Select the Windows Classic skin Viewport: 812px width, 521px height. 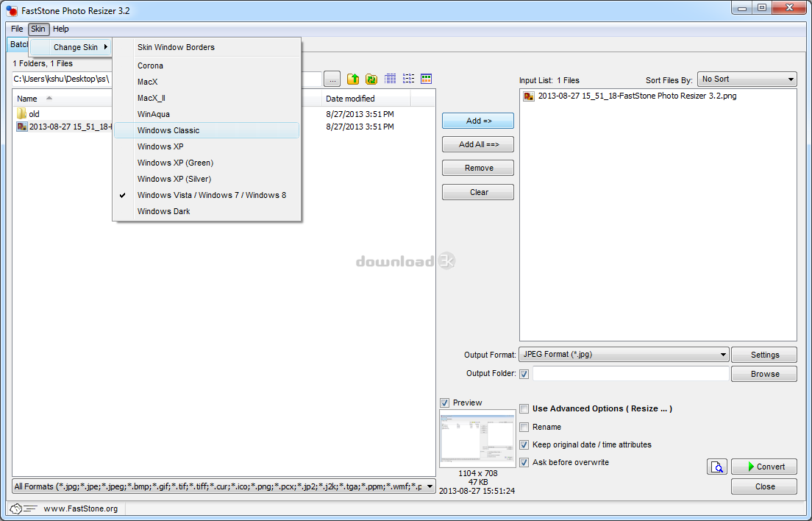(207, 130)
